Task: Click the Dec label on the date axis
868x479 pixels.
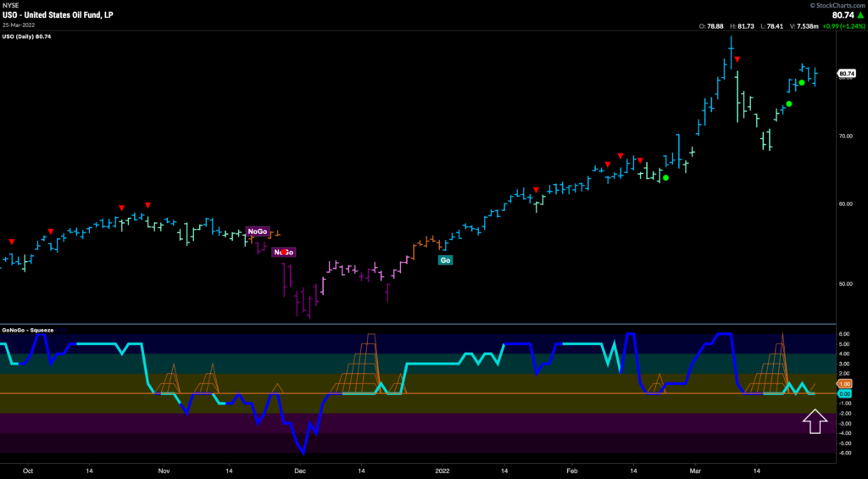Action: 298,468
